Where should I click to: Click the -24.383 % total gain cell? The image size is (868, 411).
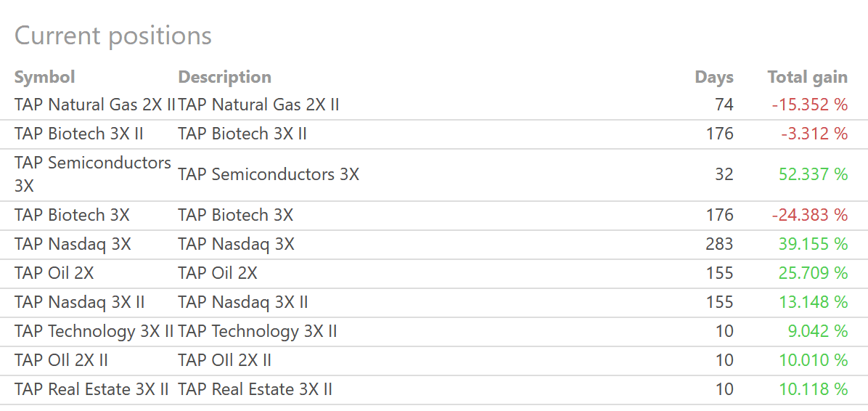(x=809, y=215)
